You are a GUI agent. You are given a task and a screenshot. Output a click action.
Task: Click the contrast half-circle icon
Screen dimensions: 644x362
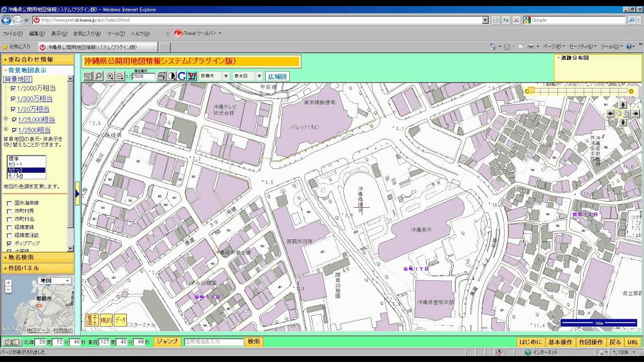click(172, 76)
